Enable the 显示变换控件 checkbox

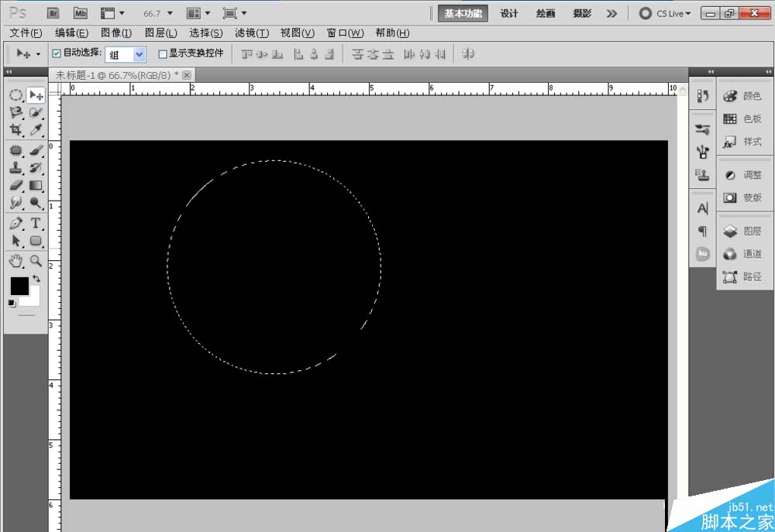(163, 54)
